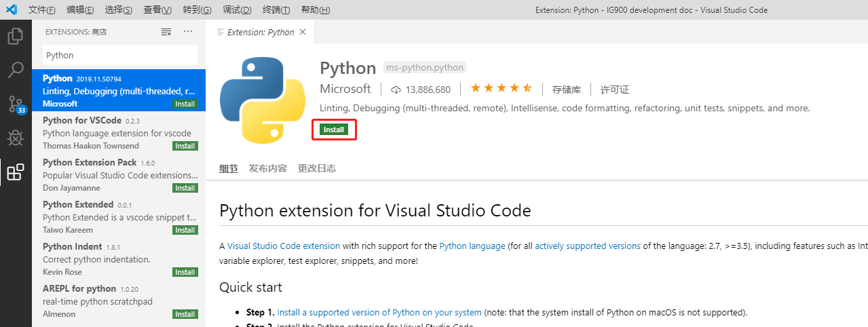This screenshot has height=327, width=868.
Task: Select Python Indent list entry
Action: pyautogui.click(x=119, y=259)
